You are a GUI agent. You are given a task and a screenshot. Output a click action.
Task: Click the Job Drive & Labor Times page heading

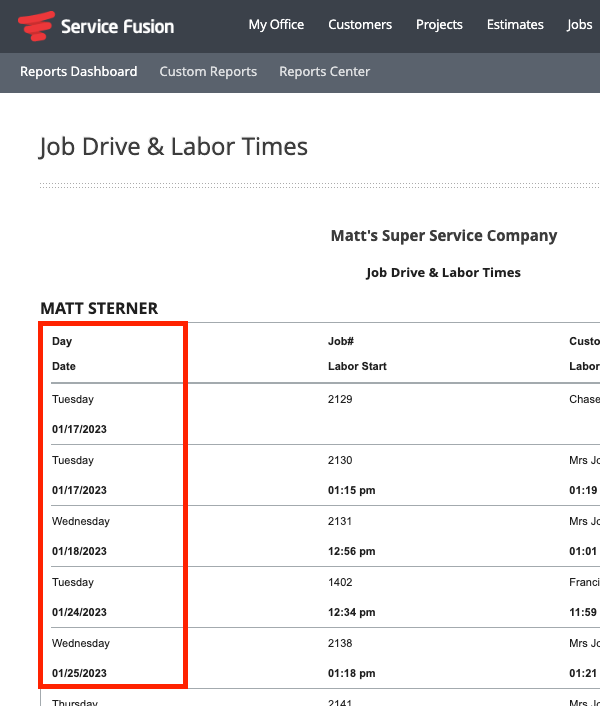tap(173, 147)
